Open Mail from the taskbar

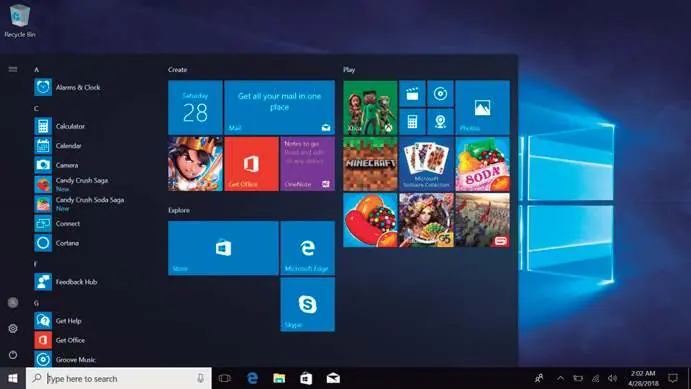[x=333, y=378]
